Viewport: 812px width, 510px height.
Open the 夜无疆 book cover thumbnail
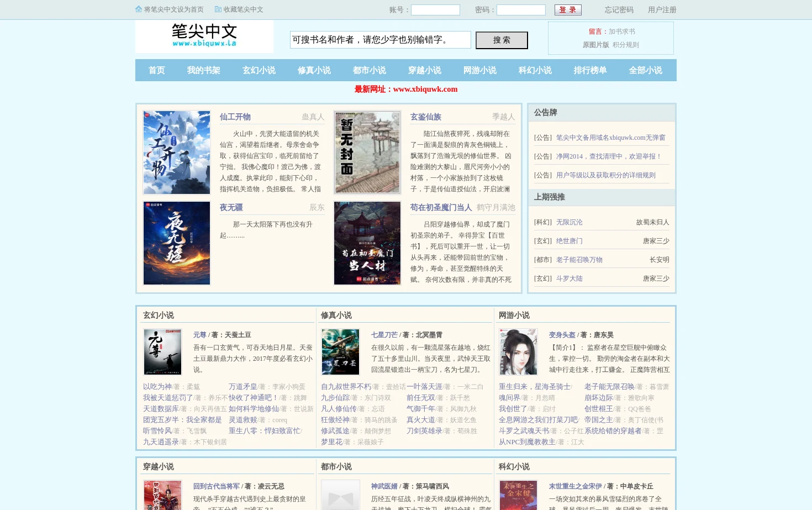coord(177,243)
